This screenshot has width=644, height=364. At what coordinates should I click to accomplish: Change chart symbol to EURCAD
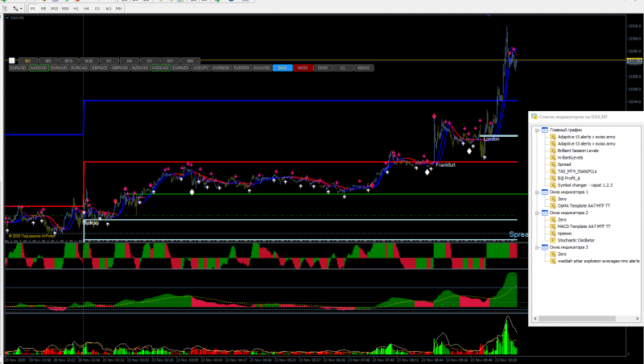tap(79, 68)
